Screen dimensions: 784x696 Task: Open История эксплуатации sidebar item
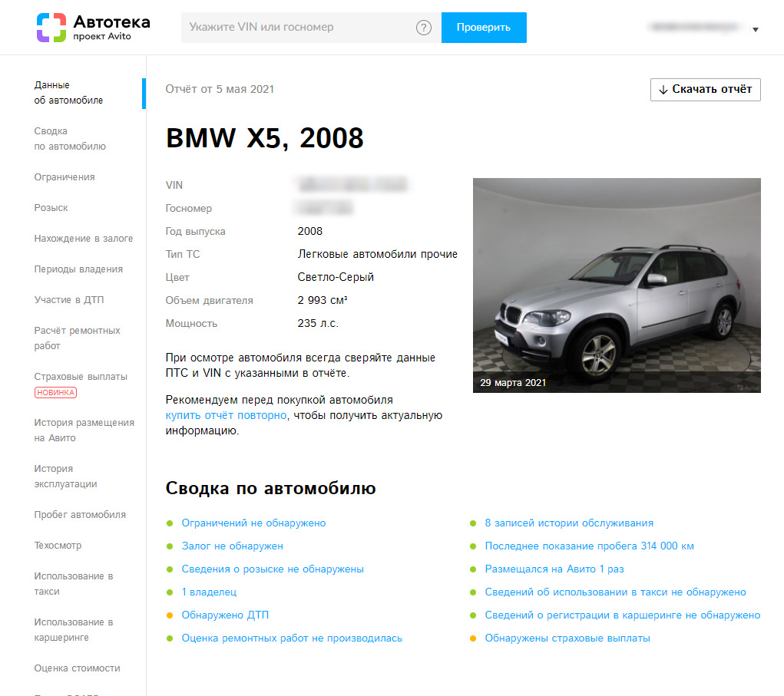point(65,477)
